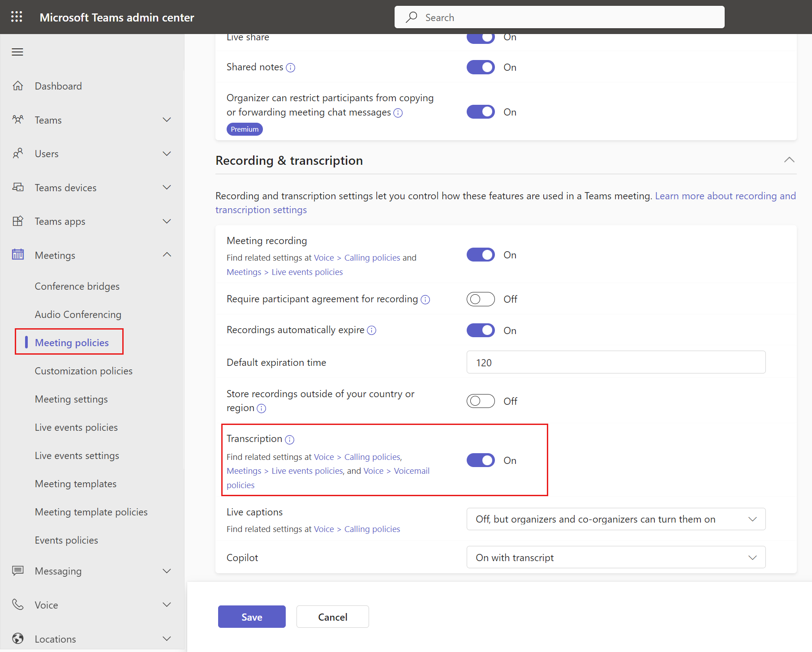Disable Recordings automatically expire
The height and width of the screenshot is (652, 812).
[481, 330]
